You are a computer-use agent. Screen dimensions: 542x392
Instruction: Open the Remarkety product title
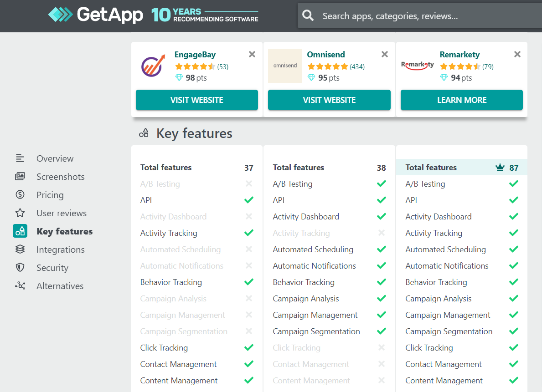coord(460,55)
